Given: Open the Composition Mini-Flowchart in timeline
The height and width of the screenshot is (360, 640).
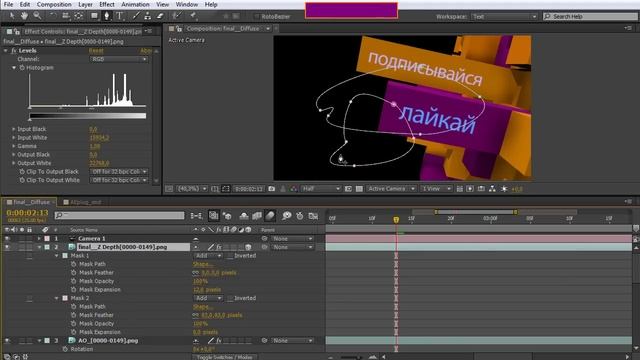Looking at the screenshot, I should tap(196, 216).
